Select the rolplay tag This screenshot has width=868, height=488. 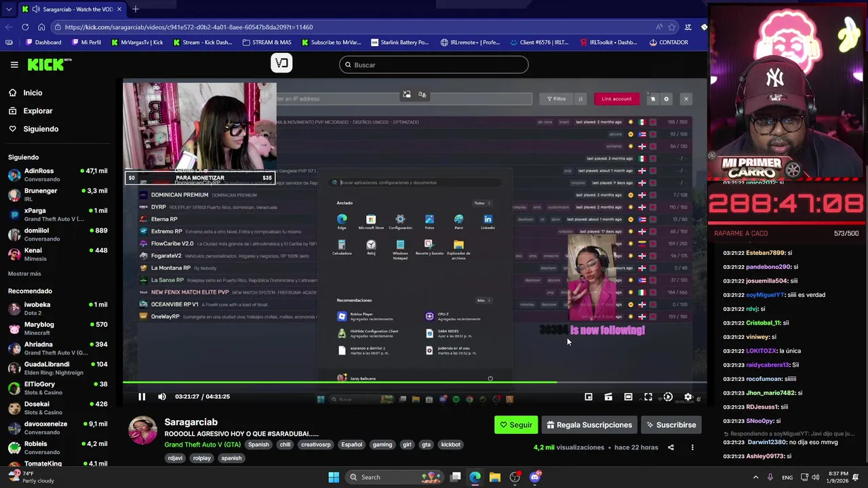pos(201,458)
